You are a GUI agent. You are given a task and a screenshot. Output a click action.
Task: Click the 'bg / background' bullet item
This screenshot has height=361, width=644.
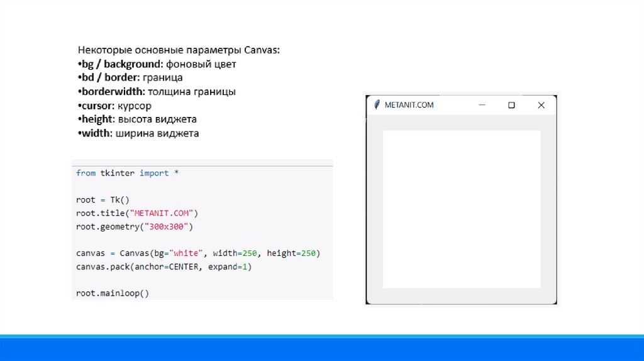(x=157, y=64)
